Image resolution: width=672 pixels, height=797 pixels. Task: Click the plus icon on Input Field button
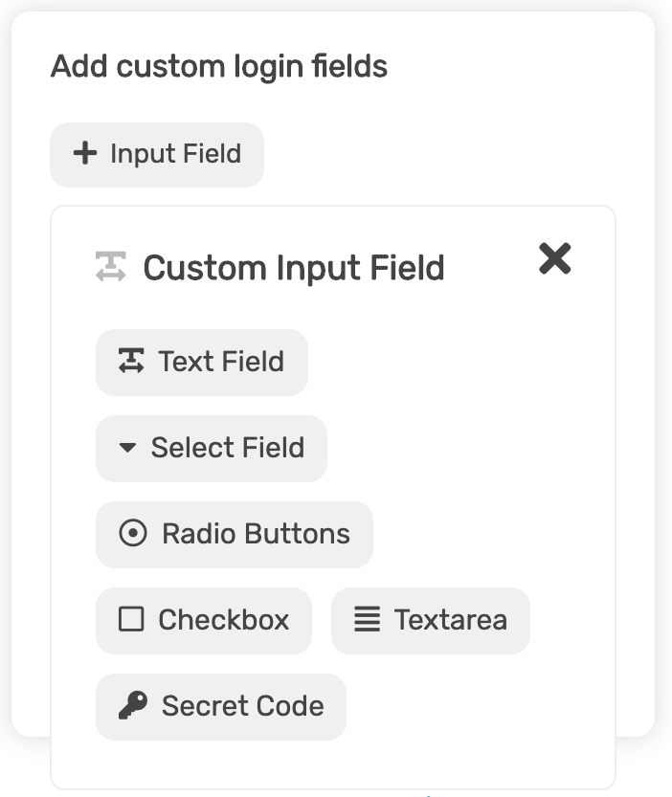click(85, 153)
